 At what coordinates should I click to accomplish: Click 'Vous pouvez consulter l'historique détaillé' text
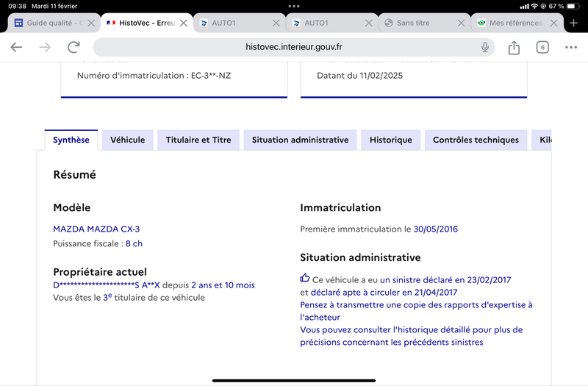[x=412, y=336]
